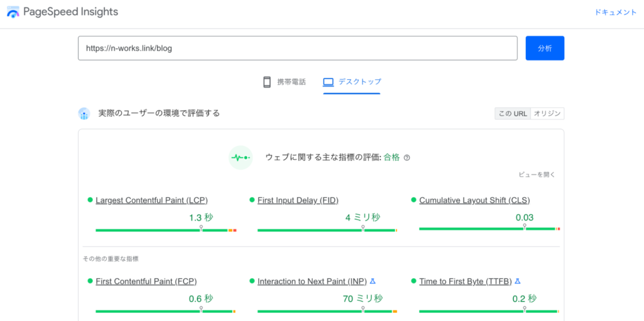Click the TTFB distribution bar

click(489, 312)
